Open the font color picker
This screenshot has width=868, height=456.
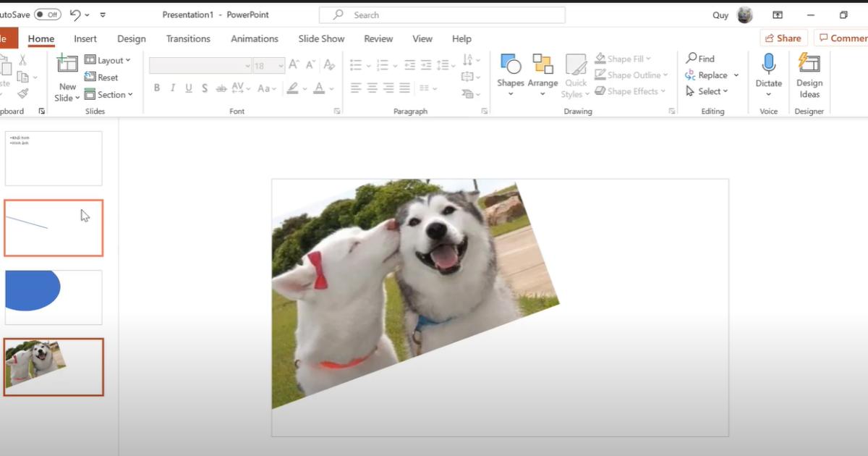tap(319, 88)
